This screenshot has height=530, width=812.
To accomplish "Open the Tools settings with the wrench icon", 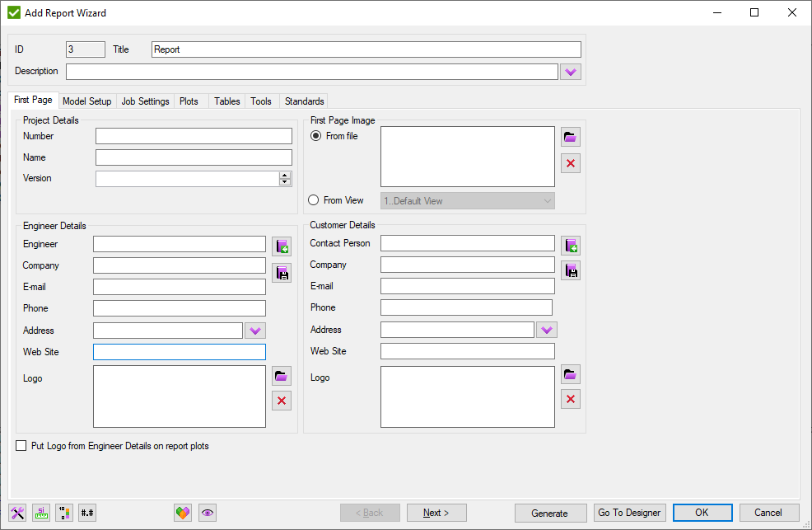I will (16, 513).
